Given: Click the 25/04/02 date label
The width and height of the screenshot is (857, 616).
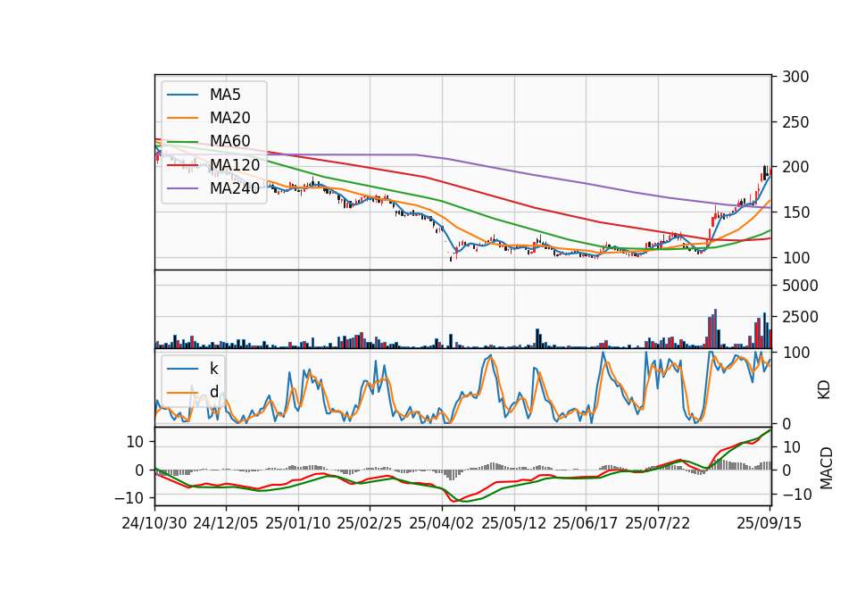Looking at the screenshot, I should click(x=442, y=523).
